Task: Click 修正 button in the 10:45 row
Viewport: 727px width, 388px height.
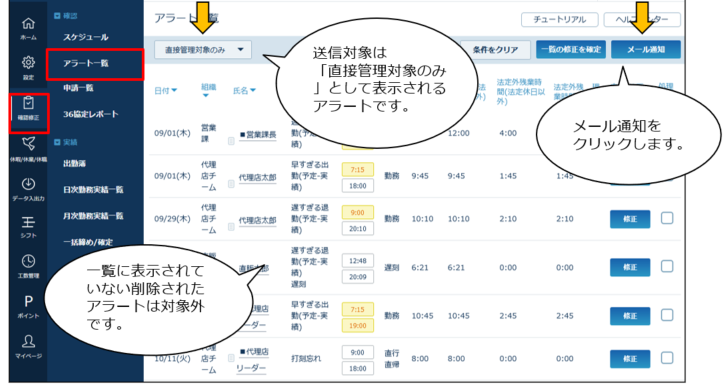Action: tap(630, 316)
